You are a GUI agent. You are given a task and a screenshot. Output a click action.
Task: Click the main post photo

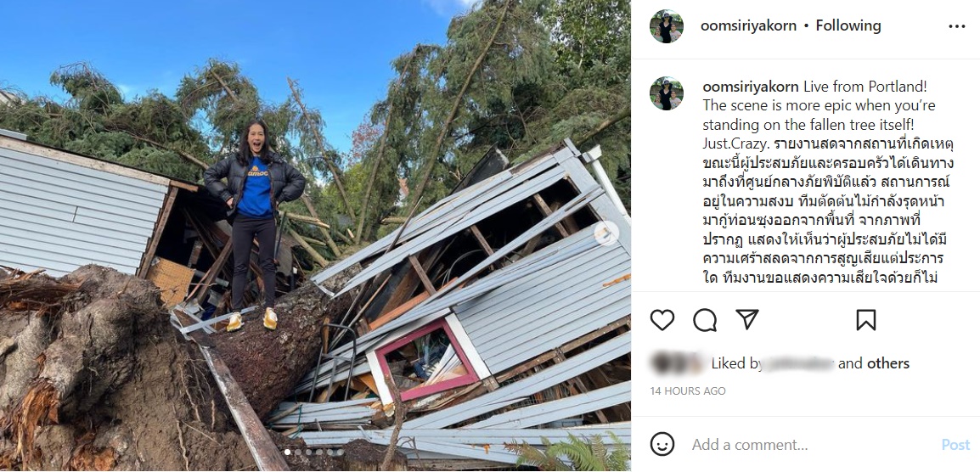(315, 236)
